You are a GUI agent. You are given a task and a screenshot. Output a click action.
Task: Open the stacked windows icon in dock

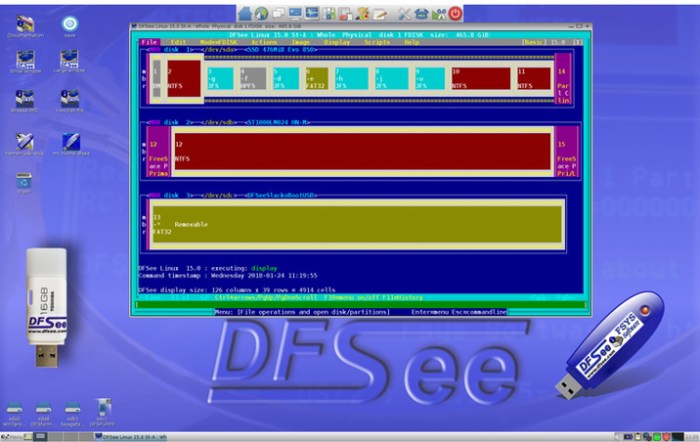pyautogui.click(x=279, y=13)
